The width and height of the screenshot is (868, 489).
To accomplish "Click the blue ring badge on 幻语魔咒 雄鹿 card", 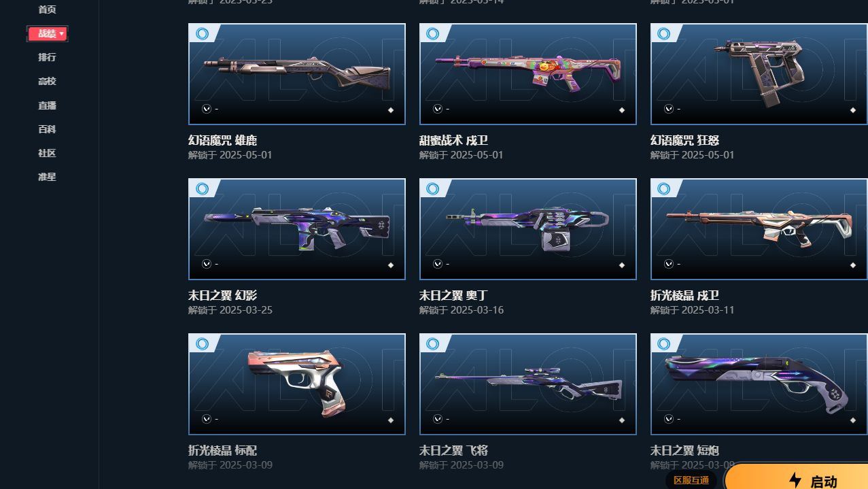I will [x=202, y=33].
